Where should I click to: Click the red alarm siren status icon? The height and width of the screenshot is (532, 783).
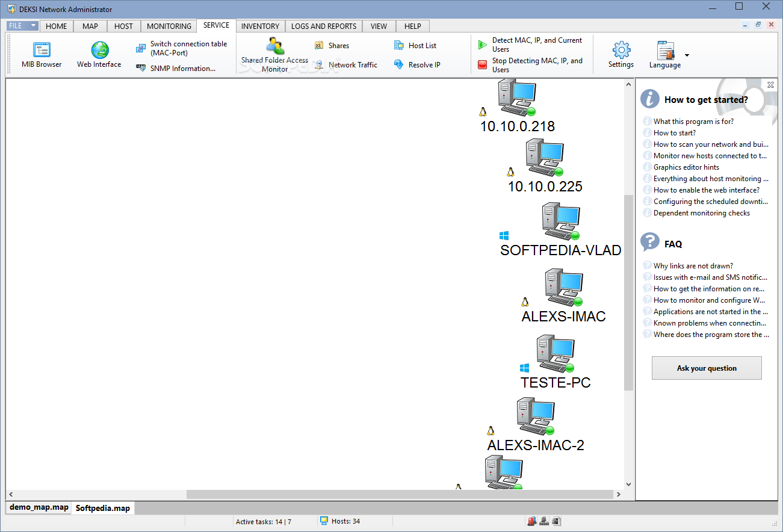[532, 522]
